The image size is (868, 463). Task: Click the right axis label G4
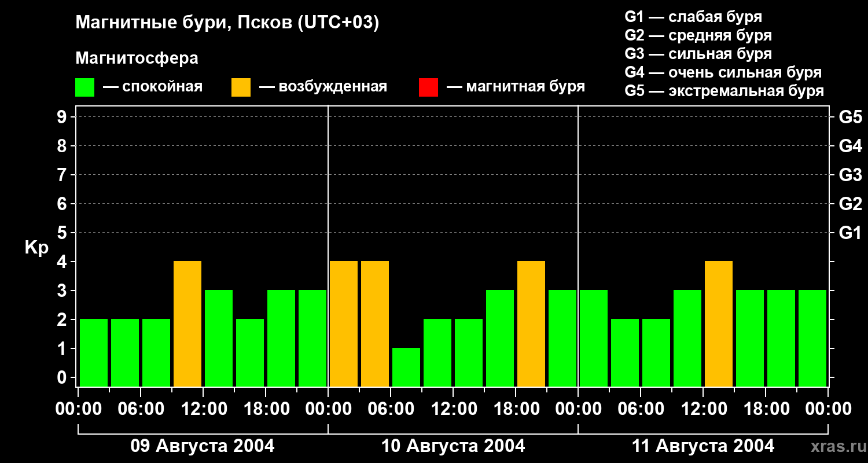(x=851, y=146)
